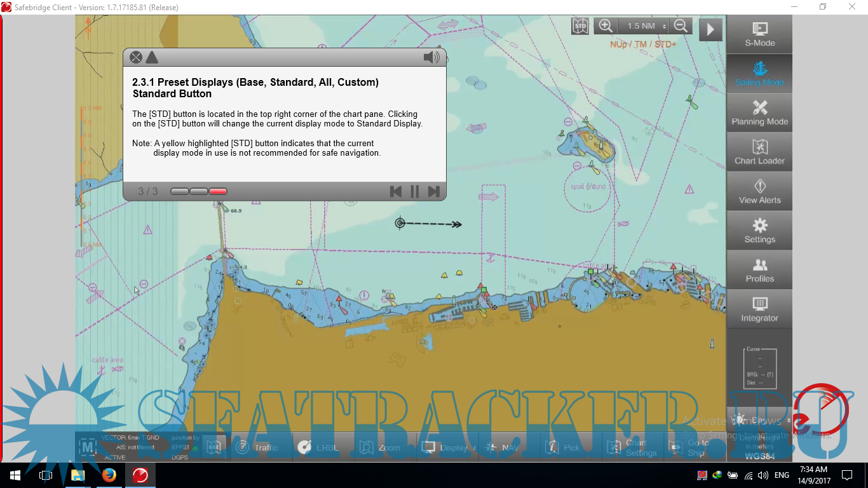This screenshot has height=488, width=868.
Task: Jump to the first tutorial progress indicator
Action: point(180,191)
